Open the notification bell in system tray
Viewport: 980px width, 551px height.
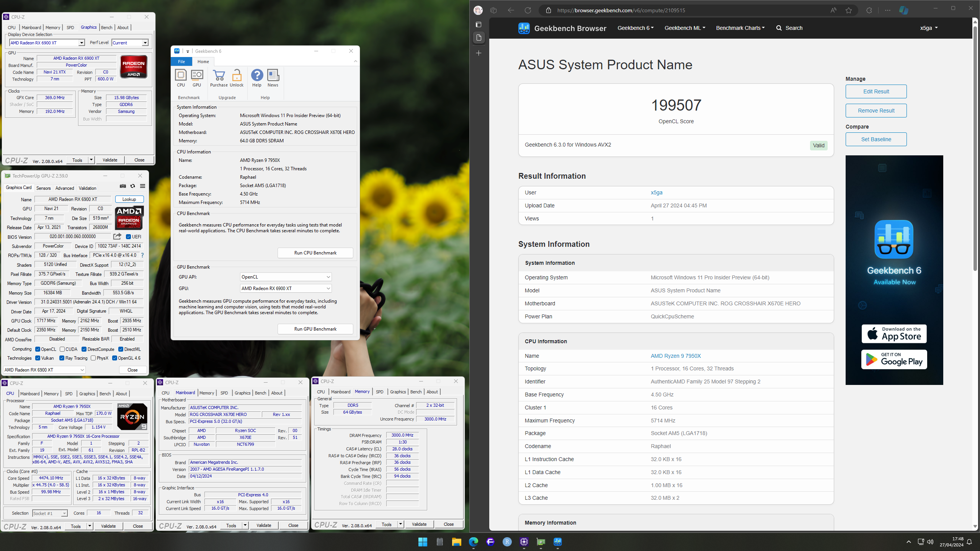pyautogui.click(x=970, y=542)
